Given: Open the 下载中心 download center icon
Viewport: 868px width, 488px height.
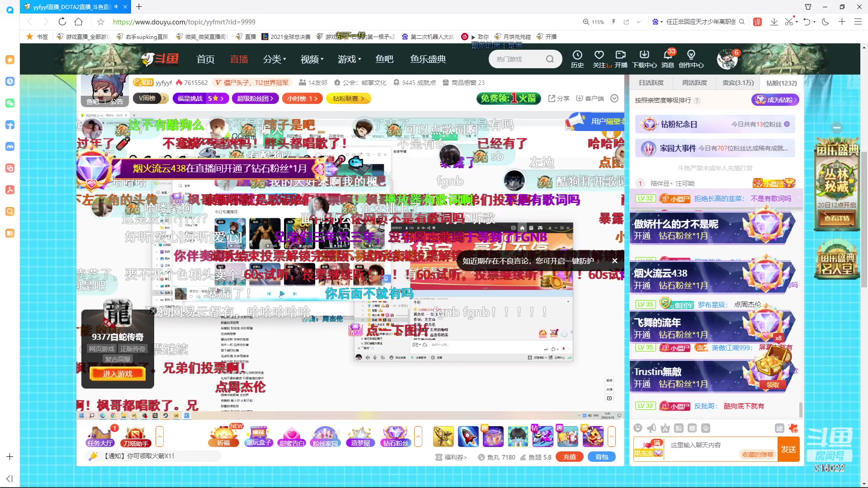Looking at the screenshot, I should (644, 59).
